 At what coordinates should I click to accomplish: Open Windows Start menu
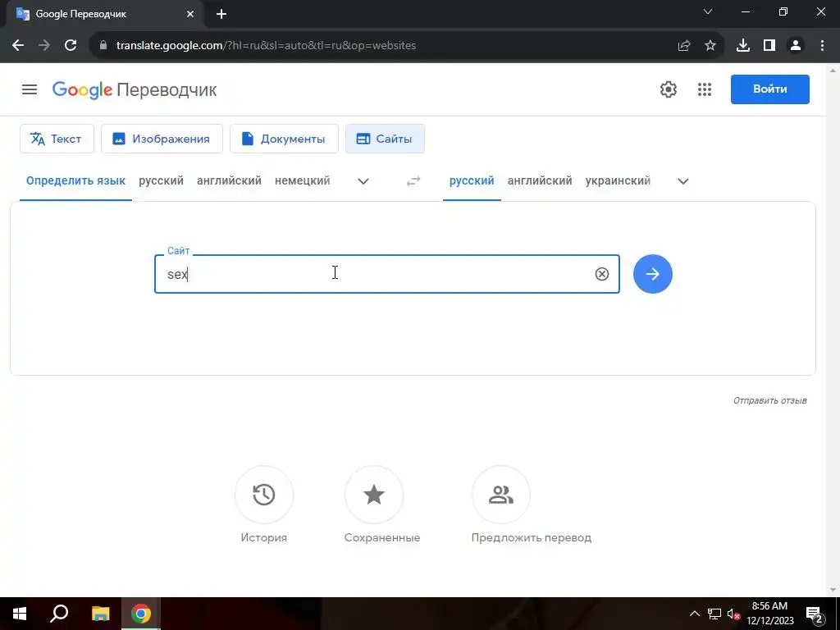[20, 614]
